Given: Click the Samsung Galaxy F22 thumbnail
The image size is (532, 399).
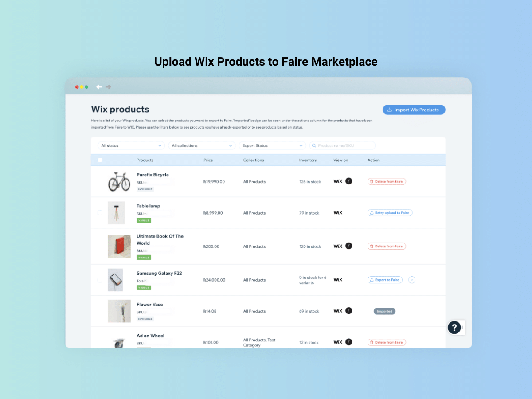Looking at the screenshot, I should point(115,280).
